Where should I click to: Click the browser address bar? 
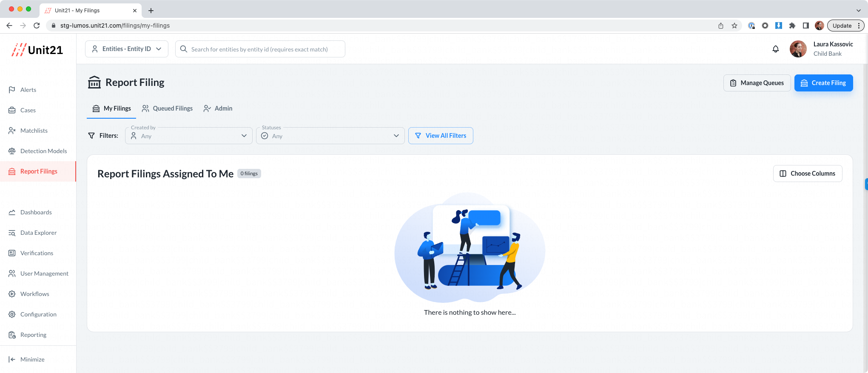(x=383, y=26)
